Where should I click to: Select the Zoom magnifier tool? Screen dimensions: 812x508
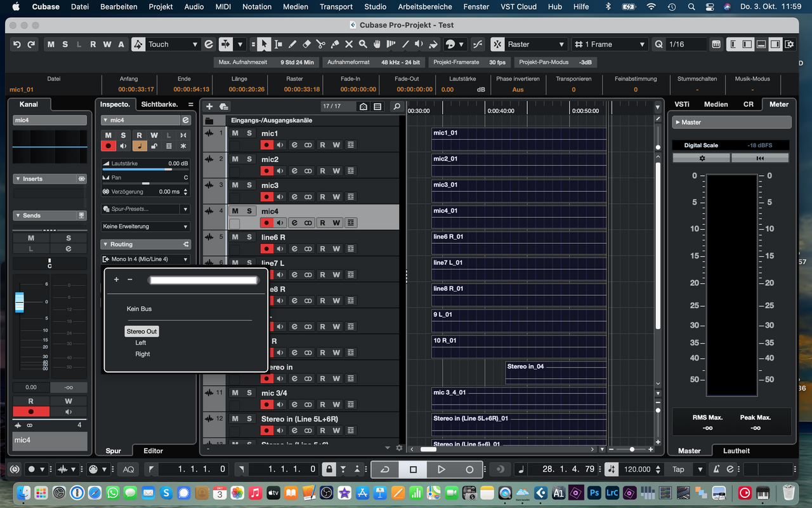[x=363, y=44]
